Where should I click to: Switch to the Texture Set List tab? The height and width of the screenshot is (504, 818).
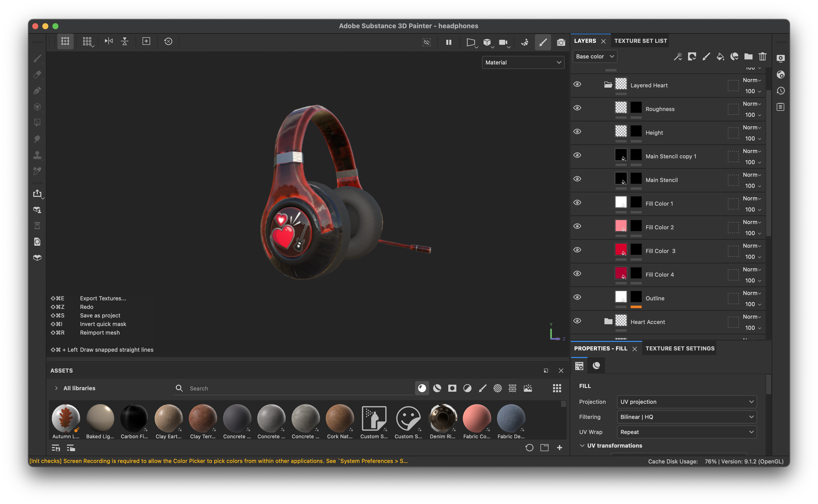pyautogui.click(x=641, y=41)
